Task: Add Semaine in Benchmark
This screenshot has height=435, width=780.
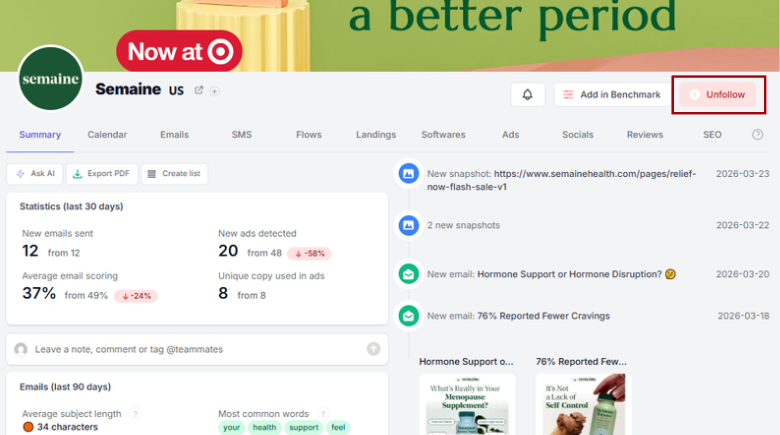Action: click(611, 95)
